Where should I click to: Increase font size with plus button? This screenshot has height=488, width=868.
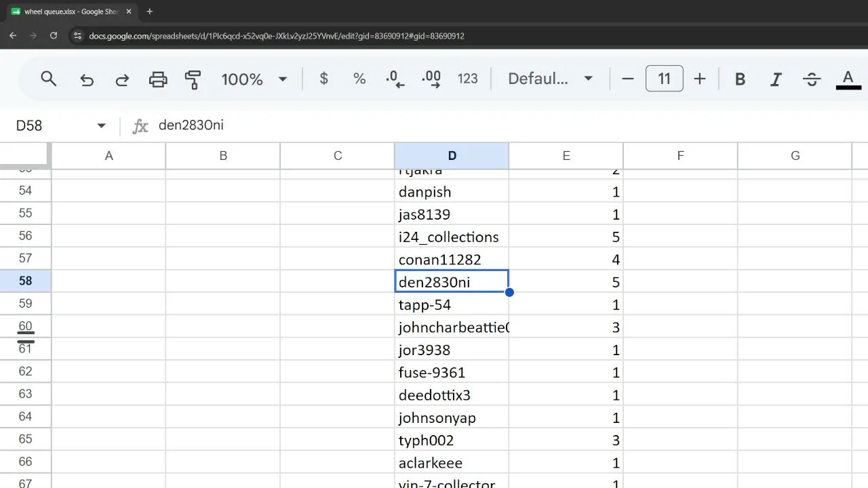click(x=700, y=79)
